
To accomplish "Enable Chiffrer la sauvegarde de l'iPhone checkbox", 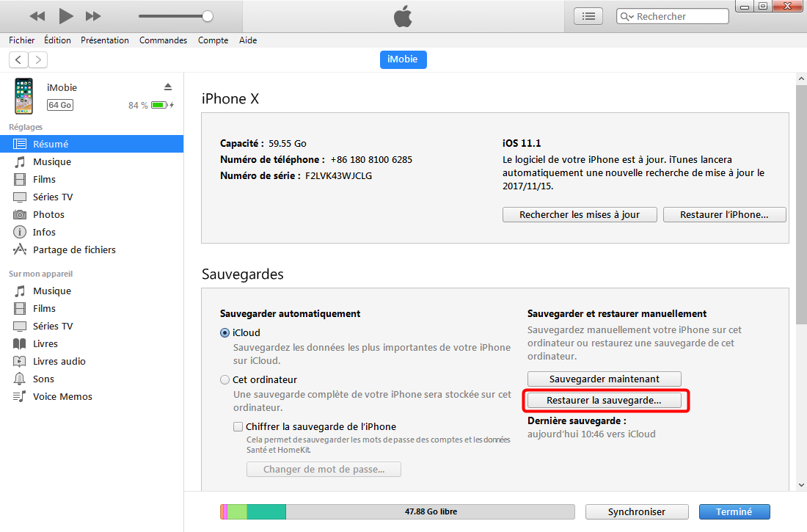I will (x=238, y=426).
